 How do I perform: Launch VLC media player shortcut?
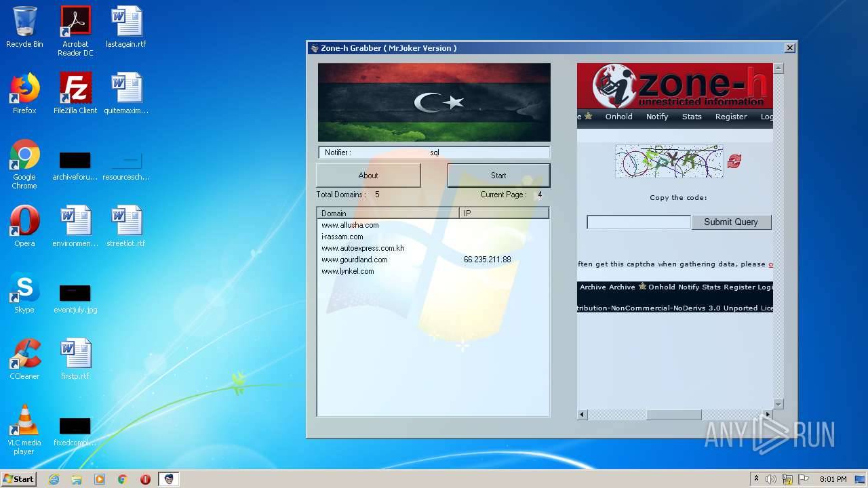(24, 430)
